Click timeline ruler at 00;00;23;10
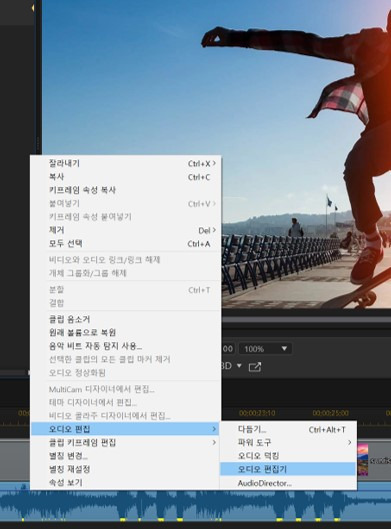 click(257, 413)
